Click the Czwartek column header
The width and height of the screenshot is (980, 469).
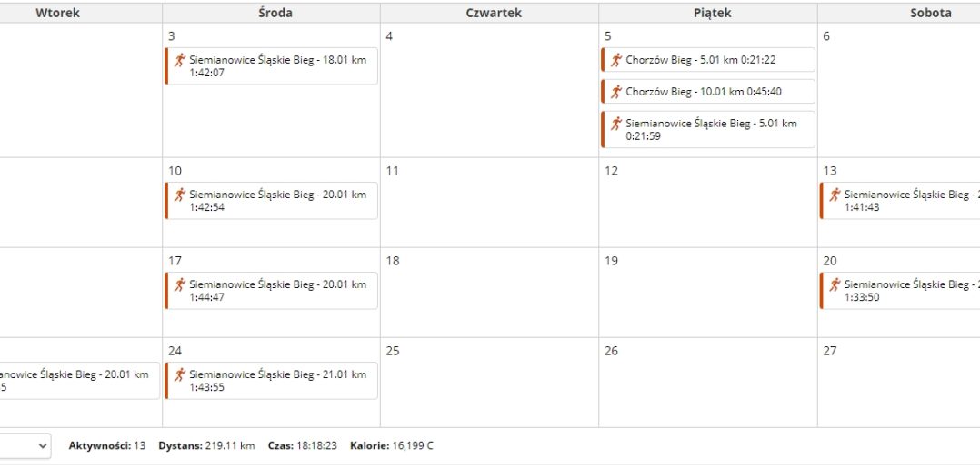[x=489, y=13]
